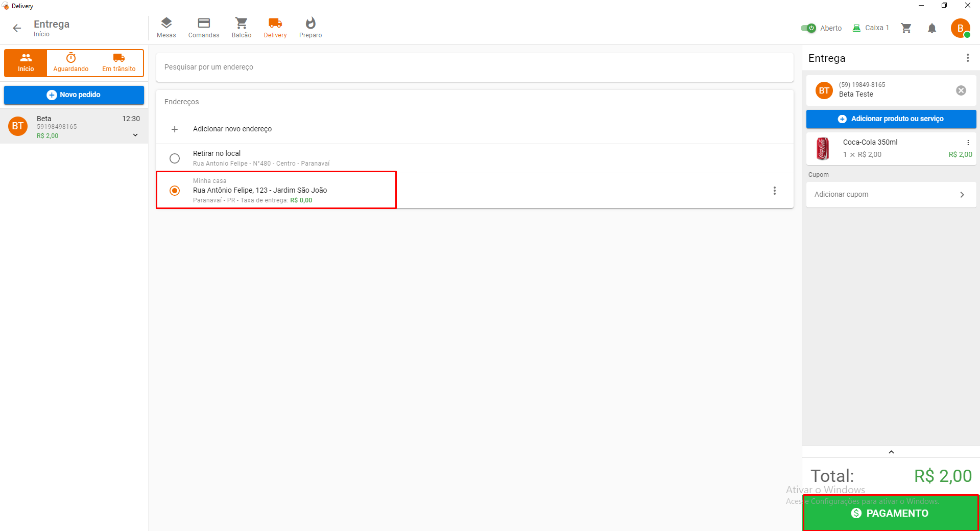Switch to the Em trânsito tab
Image resolution: width=980 pixels, height=531 pixels.
(x=119, y=63)
